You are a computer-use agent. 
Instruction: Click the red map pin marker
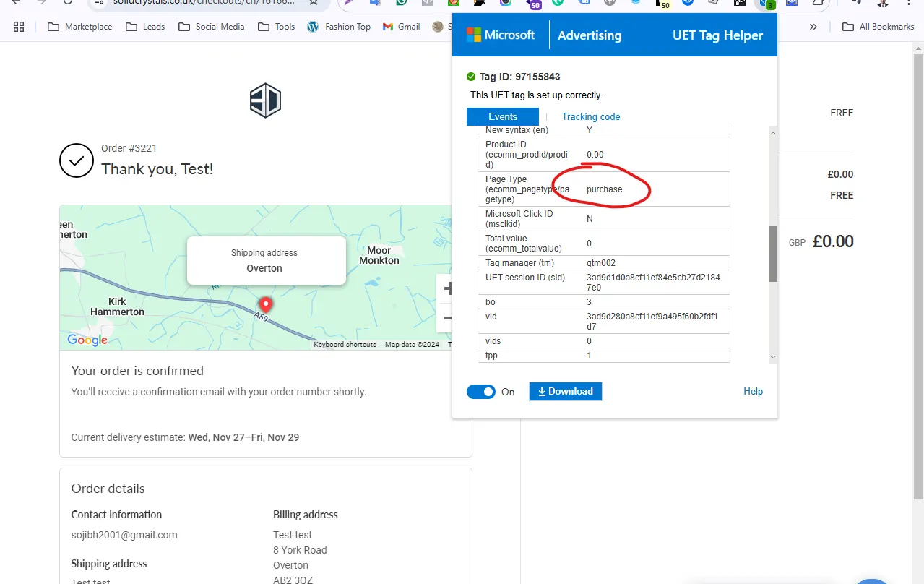tap(266, 305)
